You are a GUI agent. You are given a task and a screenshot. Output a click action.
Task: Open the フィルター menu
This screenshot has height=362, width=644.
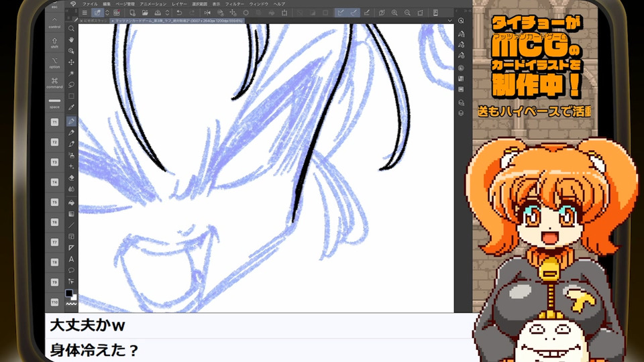coord(235,4)
